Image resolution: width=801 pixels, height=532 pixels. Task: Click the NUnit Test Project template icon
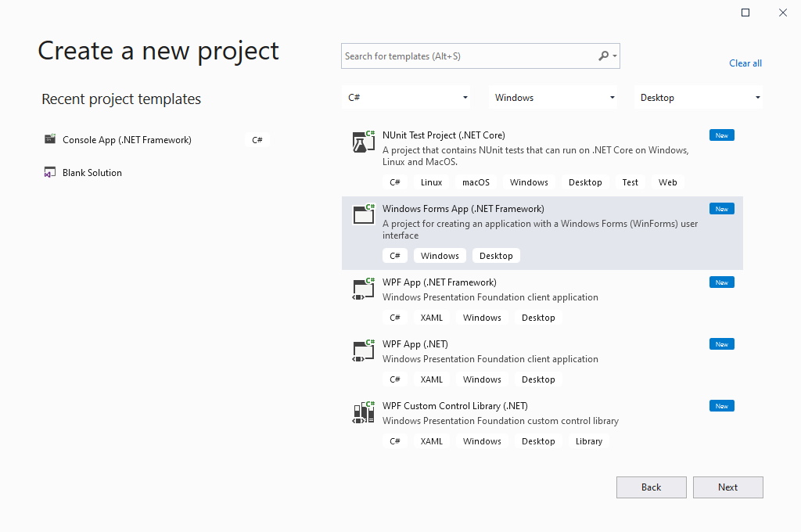(x=363, y=142)
